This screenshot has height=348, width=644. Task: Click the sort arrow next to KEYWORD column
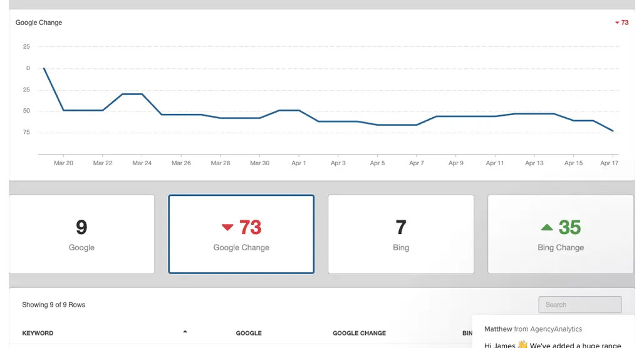185,332
